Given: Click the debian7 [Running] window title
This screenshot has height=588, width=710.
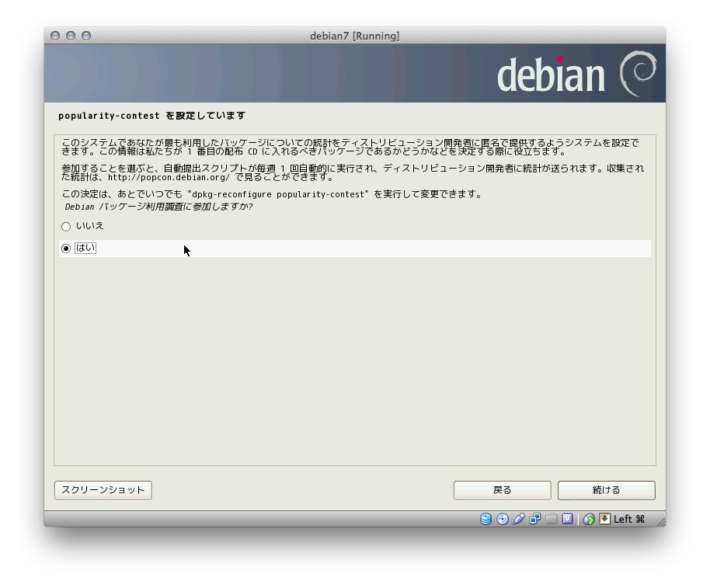Looking at the screenshot, I should [354, 36].
